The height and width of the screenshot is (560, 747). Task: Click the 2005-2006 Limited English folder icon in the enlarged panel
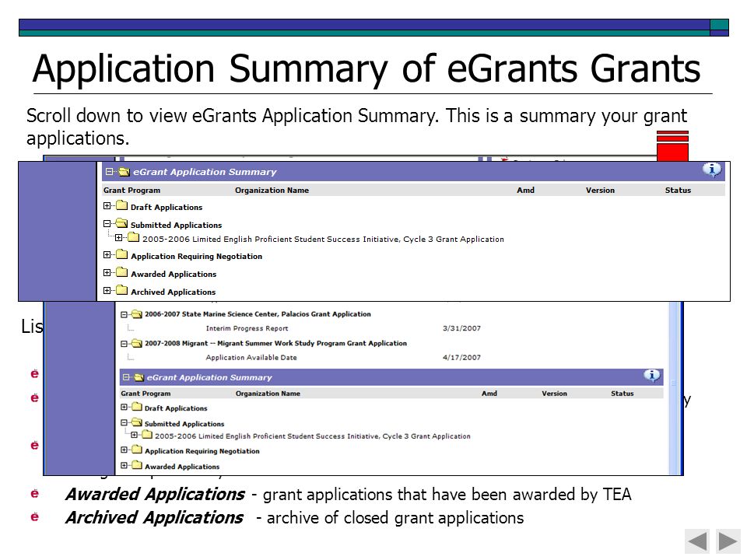click(x=134, y=237)
